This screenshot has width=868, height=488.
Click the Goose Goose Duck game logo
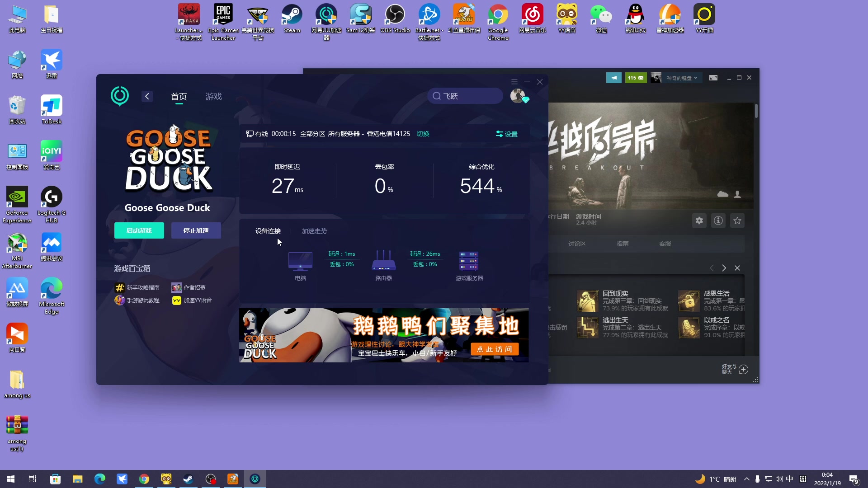[x=168, y=158]
